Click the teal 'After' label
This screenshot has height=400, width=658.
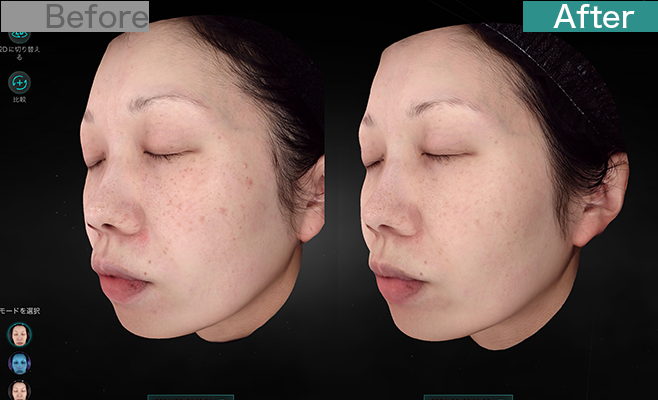591,16
